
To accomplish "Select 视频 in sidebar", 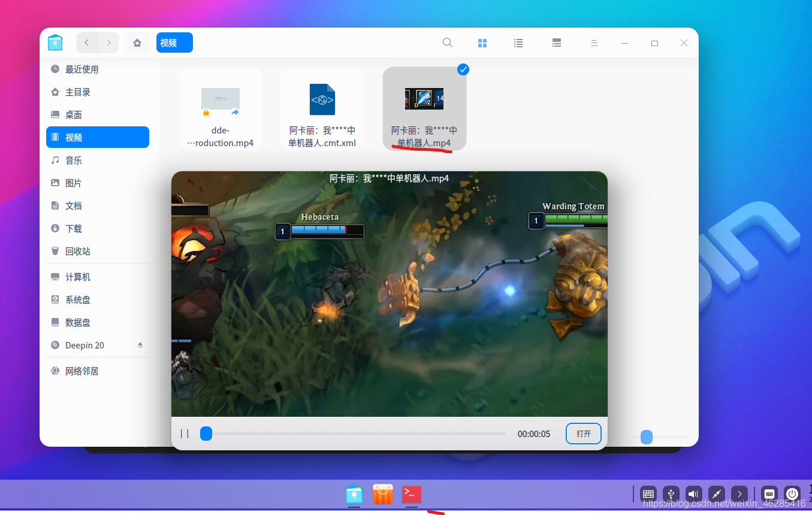I will click(x=98, y=137).
